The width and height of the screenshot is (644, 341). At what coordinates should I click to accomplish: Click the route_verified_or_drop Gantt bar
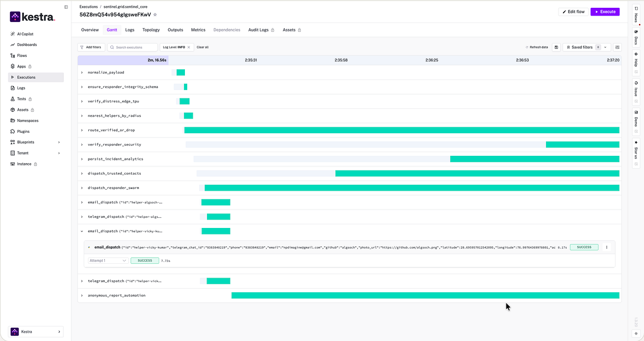point(402,130)
